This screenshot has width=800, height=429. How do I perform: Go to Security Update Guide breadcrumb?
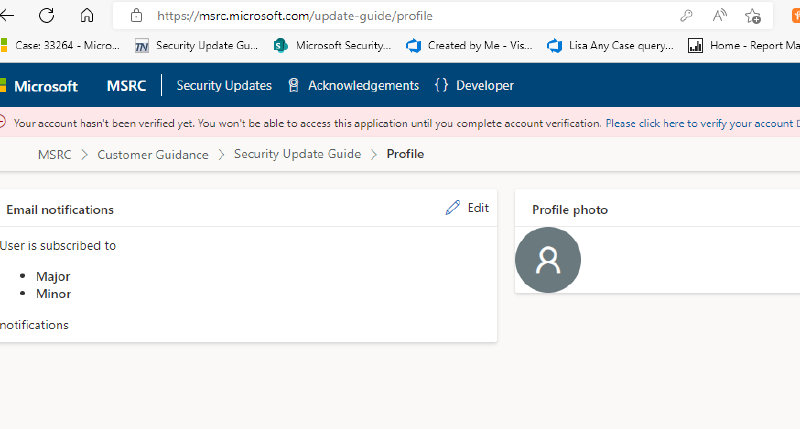297,154
